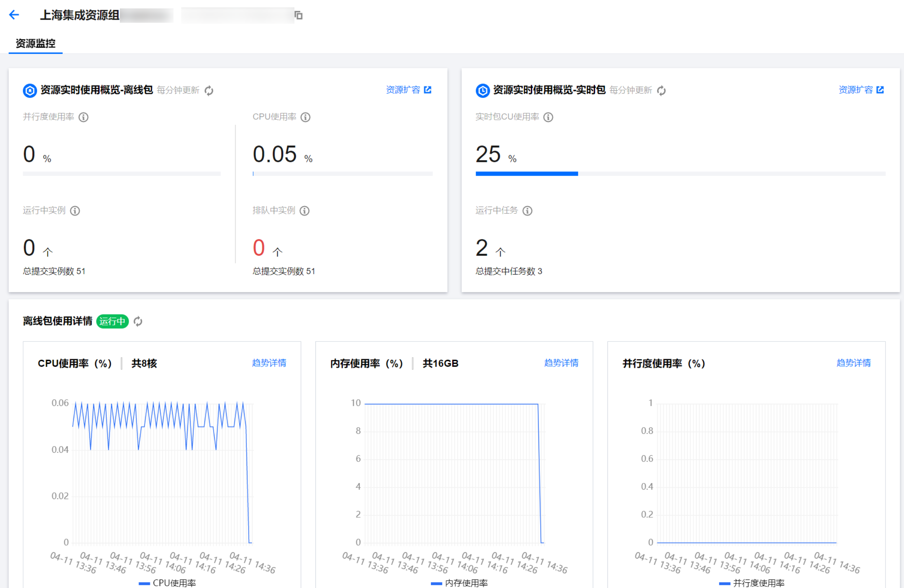Screen dimensions: 904x588
Task: Show info for 并行度使用率
Action: [83, 117]
